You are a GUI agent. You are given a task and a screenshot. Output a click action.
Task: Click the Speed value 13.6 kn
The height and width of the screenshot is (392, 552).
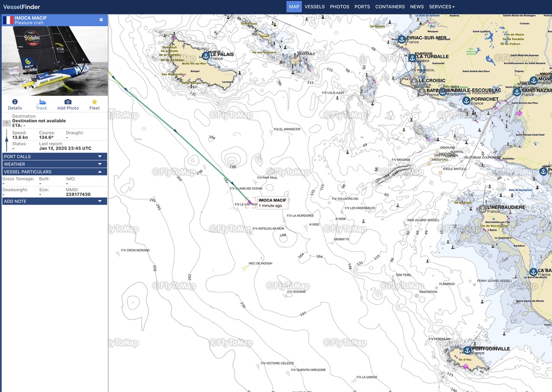click(x=20, y=137)
